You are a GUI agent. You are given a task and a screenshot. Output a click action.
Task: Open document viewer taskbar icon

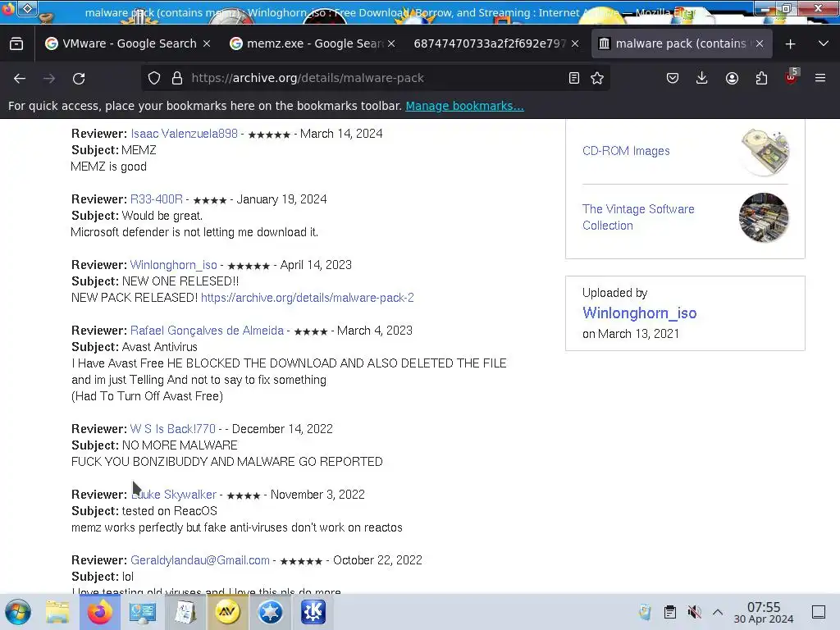point(185,612)
